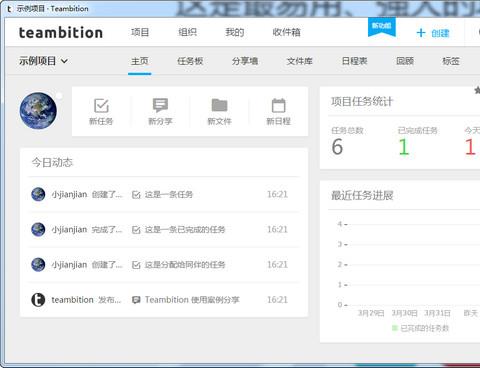Open the task link 这是一条任务
The height and width of the screenshot is (368, 480).
tap(169, 194)
